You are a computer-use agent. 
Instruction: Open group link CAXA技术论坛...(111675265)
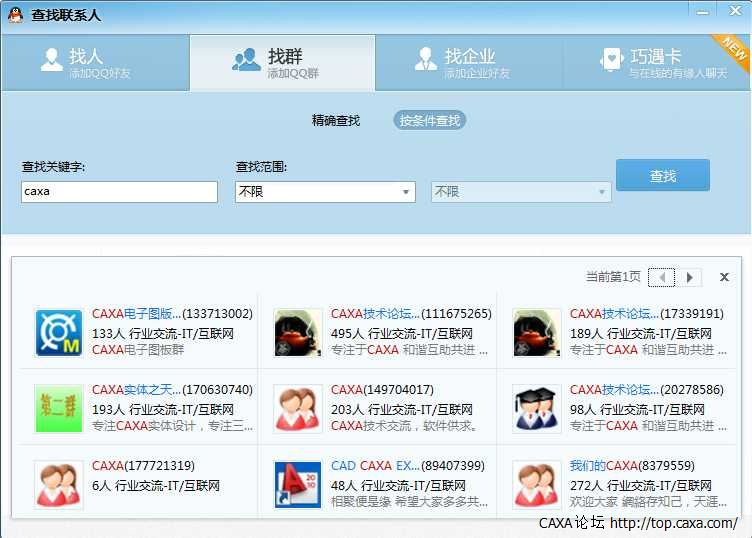coord(411,314)
